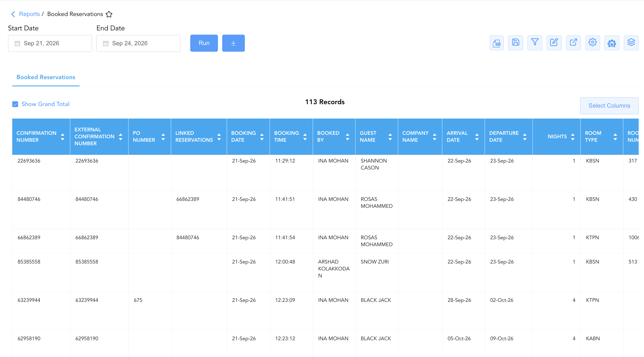Go to Reports breadcrumb link
The height and width of the screenshot is (357, 644).
pos(29,14)
